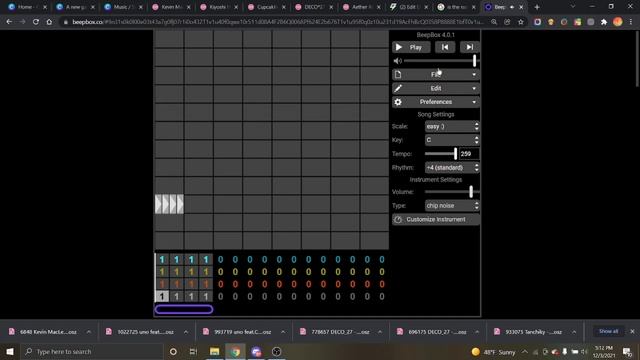Viewport: 640px width, 360px height.
Task: Open the notification center icon
Action: (x=627, y=351)
